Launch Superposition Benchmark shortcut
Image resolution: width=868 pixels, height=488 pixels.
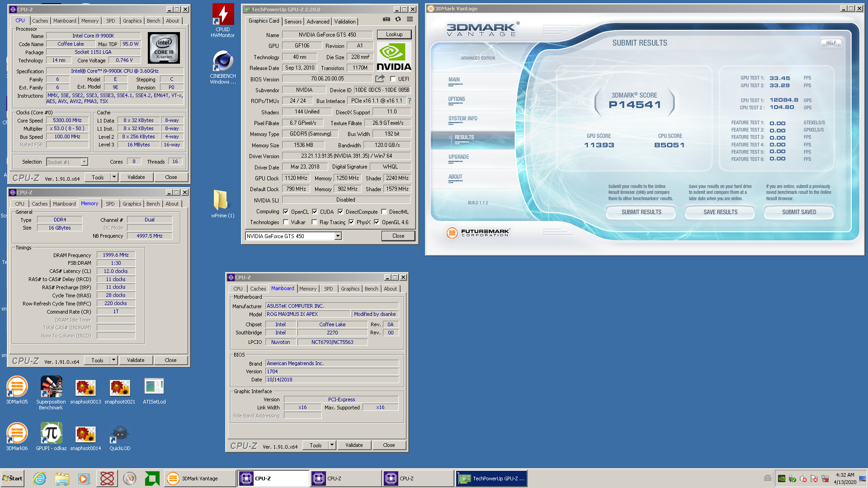pyautogui.click(x=51, y=393)
